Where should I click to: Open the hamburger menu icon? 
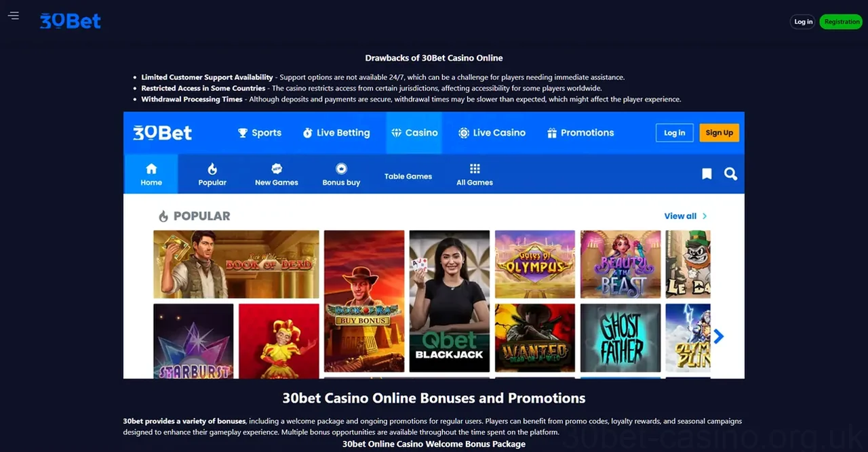click(x=14, y=16)
